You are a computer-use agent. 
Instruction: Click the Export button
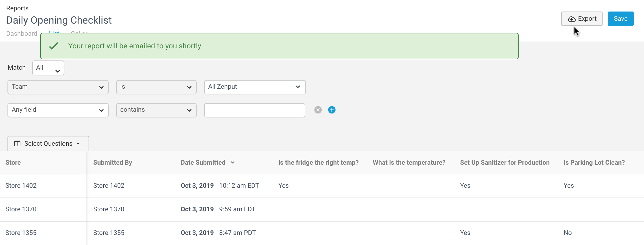tap(582, 19)
